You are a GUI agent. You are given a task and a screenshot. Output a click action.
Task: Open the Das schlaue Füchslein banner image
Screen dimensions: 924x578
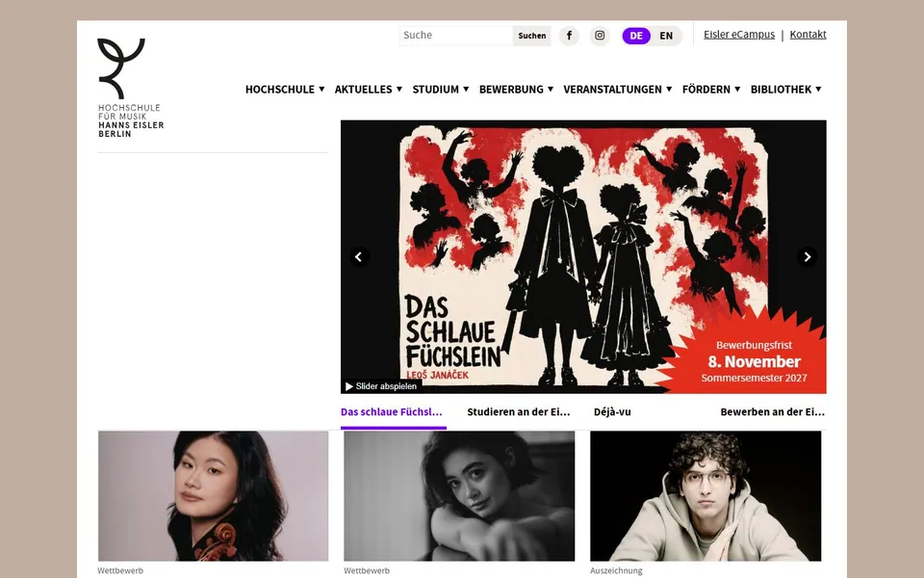(x=583, y=256)
